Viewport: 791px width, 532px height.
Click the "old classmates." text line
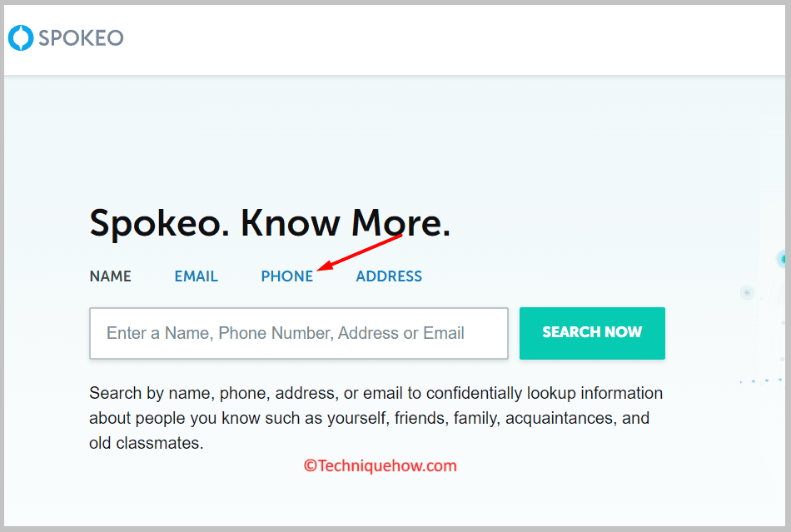147,443
